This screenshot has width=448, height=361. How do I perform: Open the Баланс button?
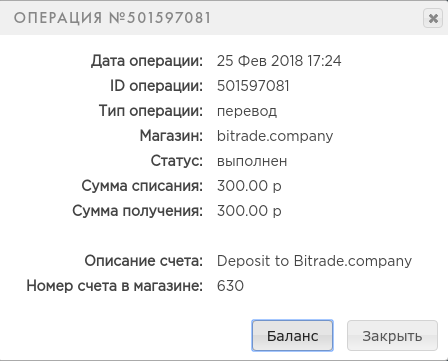pos(292,336)
